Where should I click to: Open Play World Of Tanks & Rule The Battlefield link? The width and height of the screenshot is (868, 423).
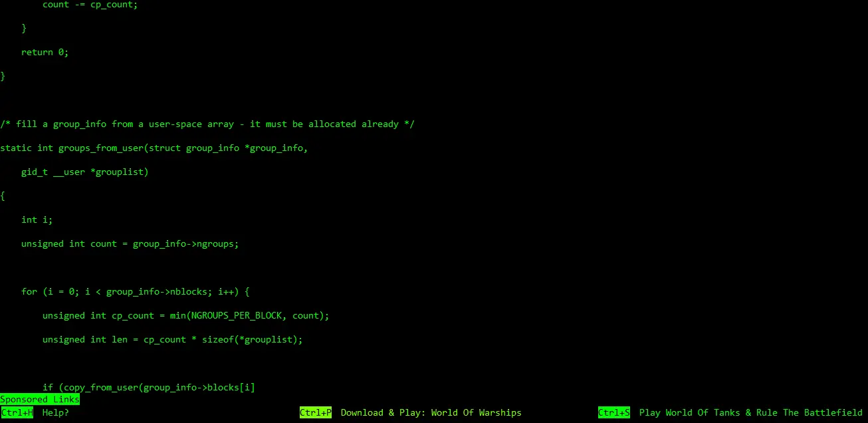coord(751,412)
